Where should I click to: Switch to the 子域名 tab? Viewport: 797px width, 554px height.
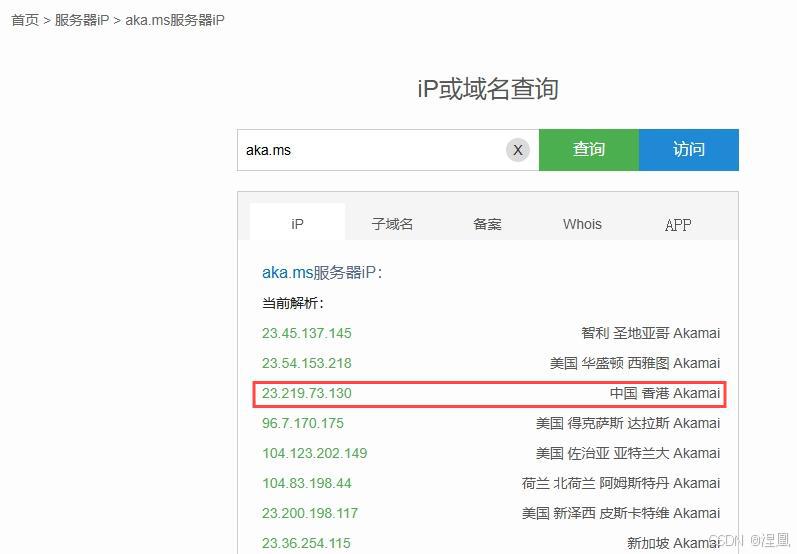[392, 224]
